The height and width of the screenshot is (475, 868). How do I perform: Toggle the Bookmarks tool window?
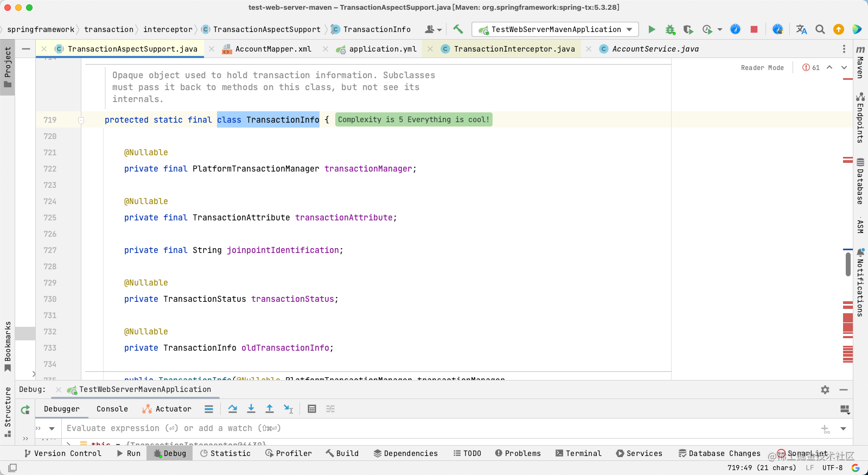click(x=8, y=346)
